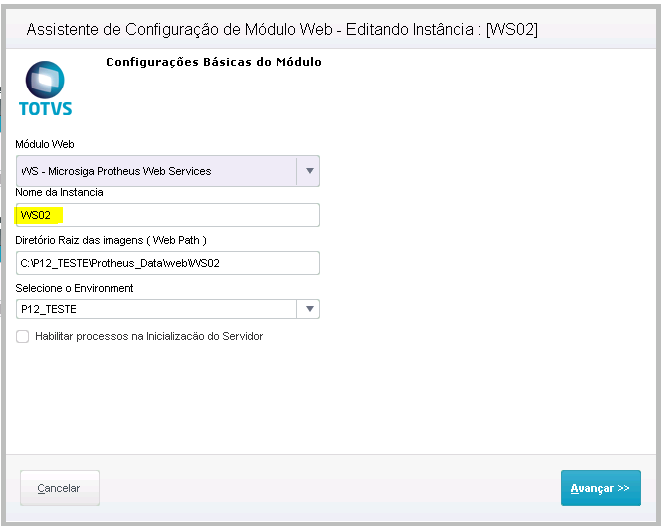Screen dimensions: 661x529
Task: Click the Diretório Raiz das imagens path field
Action: point(168,262)
